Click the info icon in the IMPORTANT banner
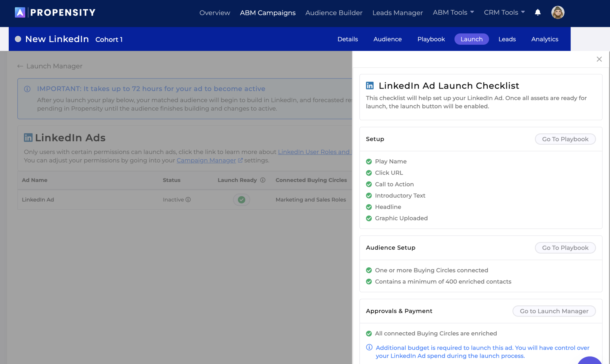Screen dimensions: 610x364 click(x=27, y=89)
